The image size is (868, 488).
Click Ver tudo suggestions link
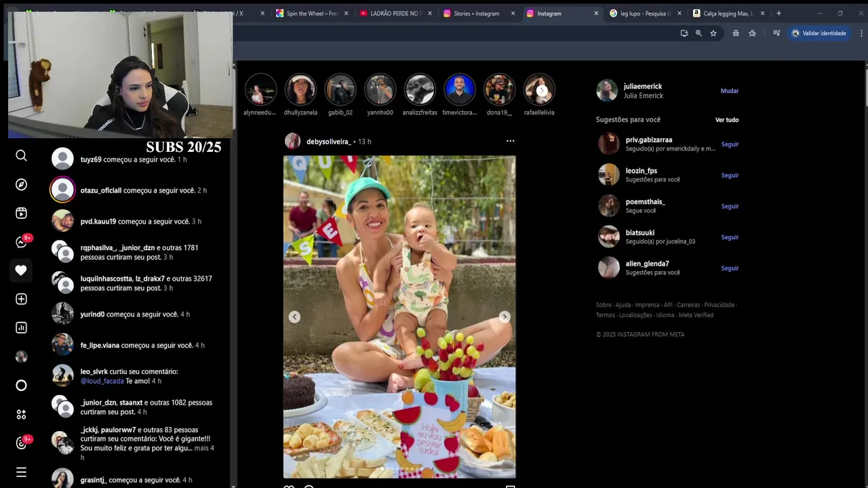[x=727, y=120]
